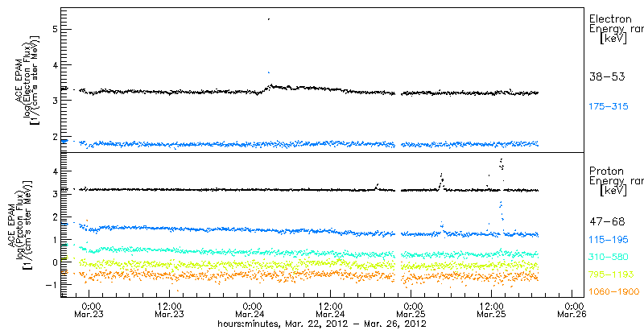
Task: Click the 12:00 Mar.24 time axis label
Action: click(329, 310)
